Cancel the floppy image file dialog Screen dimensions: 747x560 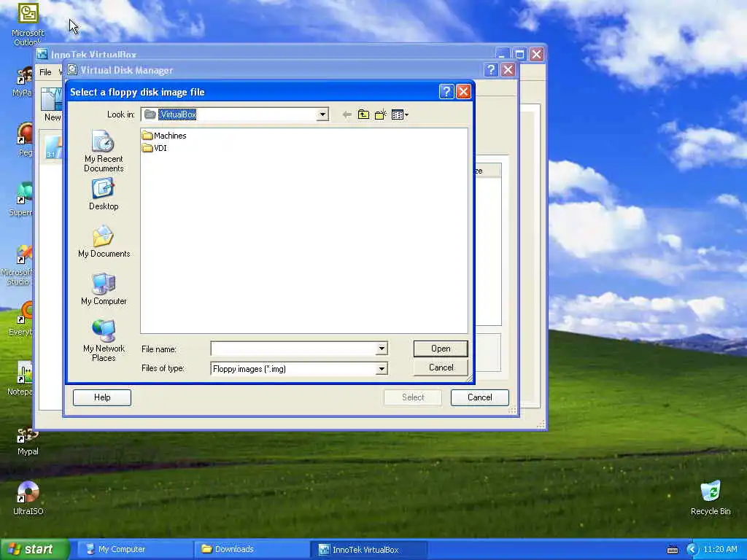tap(441, 367)
